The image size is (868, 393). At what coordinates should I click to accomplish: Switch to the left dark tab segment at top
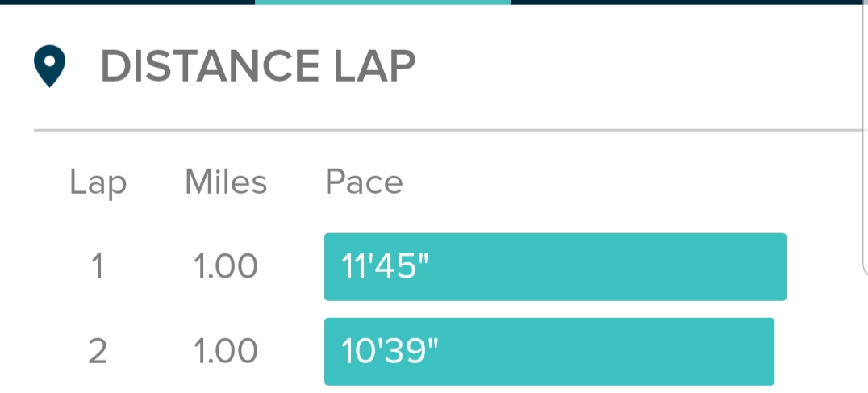pyautogui.click(x=127, y=2)
